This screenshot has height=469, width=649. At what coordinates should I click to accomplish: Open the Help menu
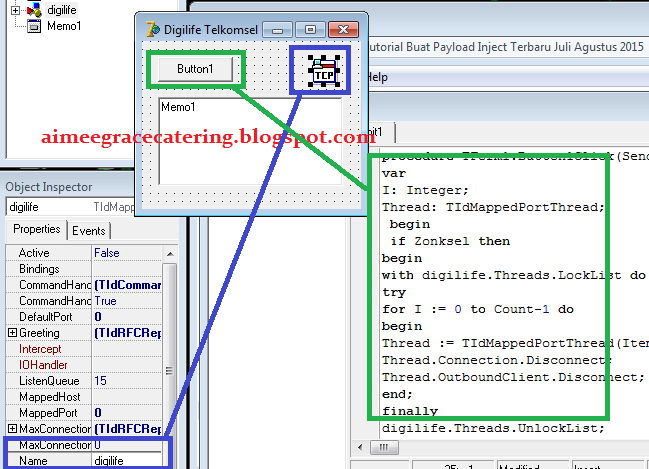(x=377, y=77)
